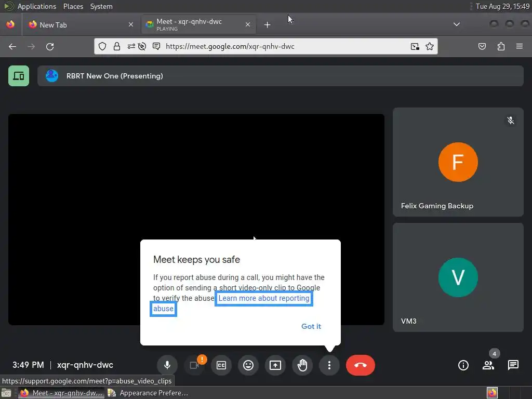Raise hand in the meeting
The image size is (532, 399).
pyautogui.click(x=302, y=365)
